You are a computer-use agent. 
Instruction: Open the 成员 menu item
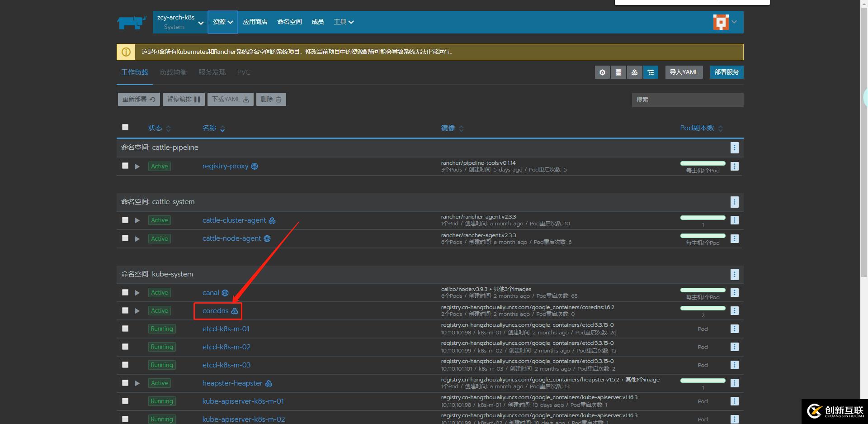pyautogui.click(x=317, y=22)
